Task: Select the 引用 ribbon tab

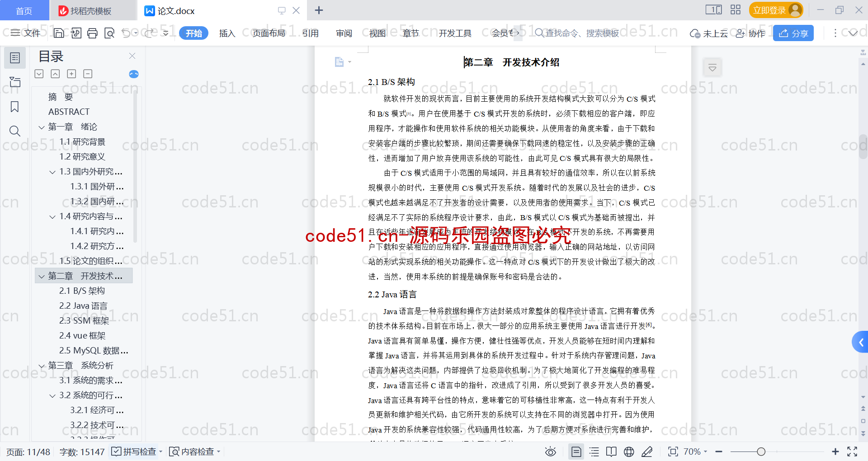Action: pyautogui.click(x=310, y=33)
